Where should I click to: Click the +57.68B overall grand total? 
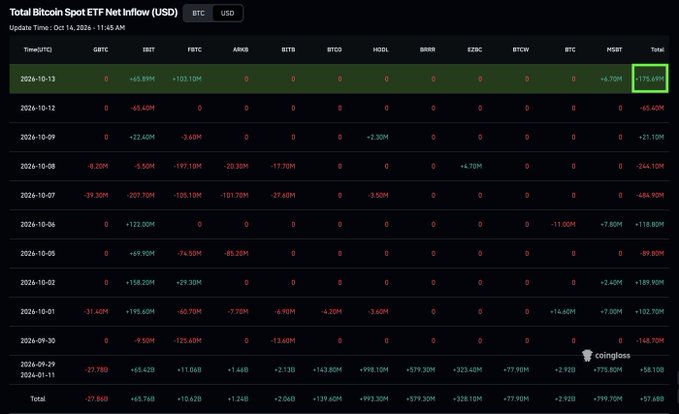[652, 399]
